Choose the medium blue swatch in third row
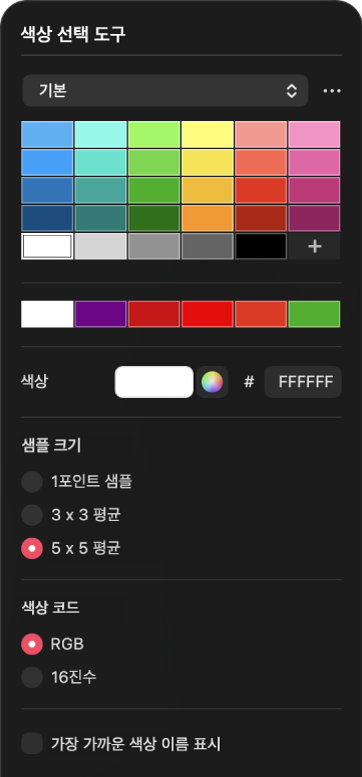 pyautogui.click(x=47, y=190)
